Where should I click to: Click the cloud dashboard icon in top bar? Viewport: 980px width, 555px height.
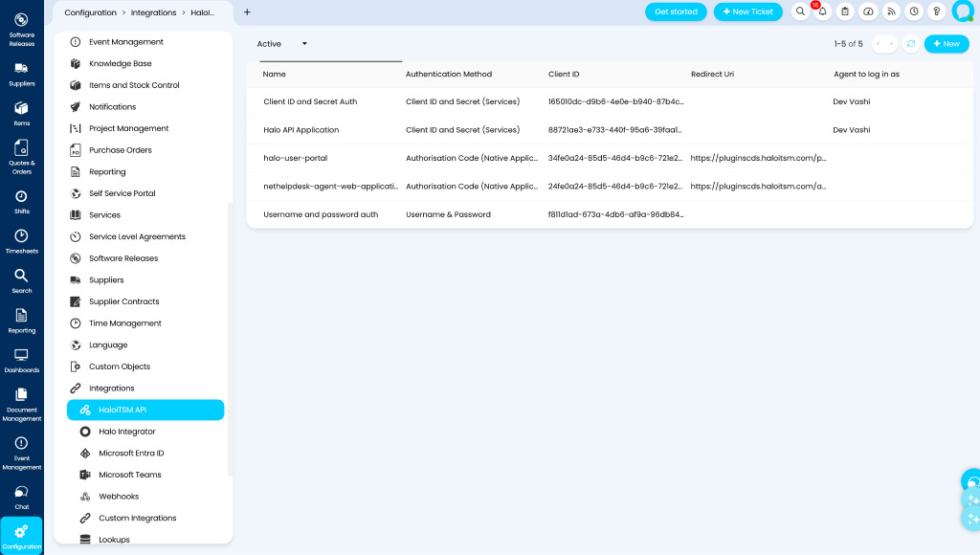(x=868, y=11)
